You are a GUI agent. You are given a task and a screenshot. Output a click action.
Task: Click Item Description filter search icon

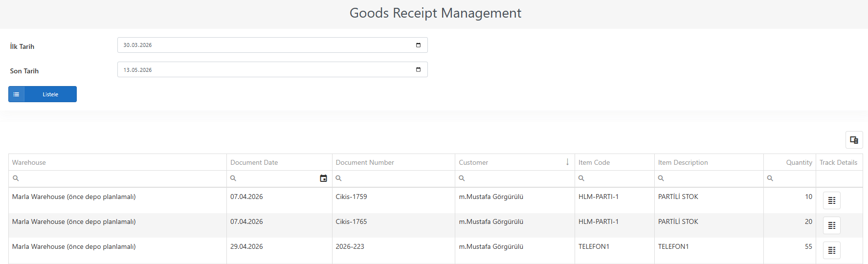pyautogui.click(x=661, y=178)
